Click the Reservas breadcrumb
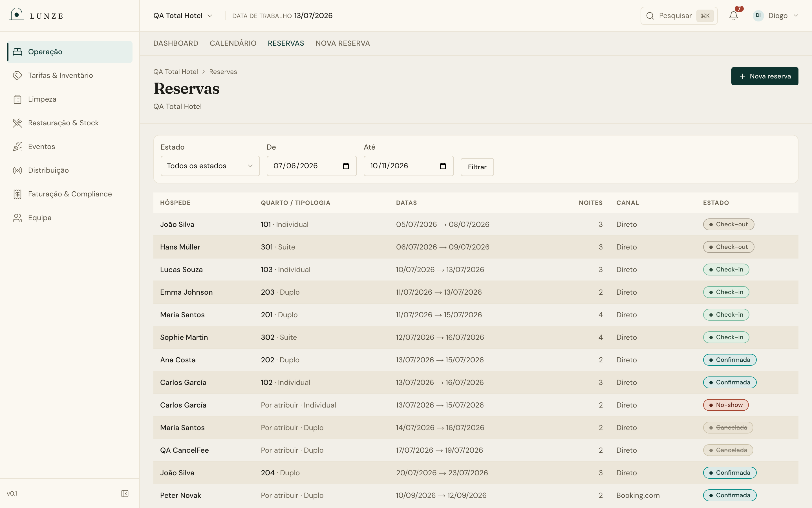The height and width of the screenshot is (508, 812). [223, 72]
